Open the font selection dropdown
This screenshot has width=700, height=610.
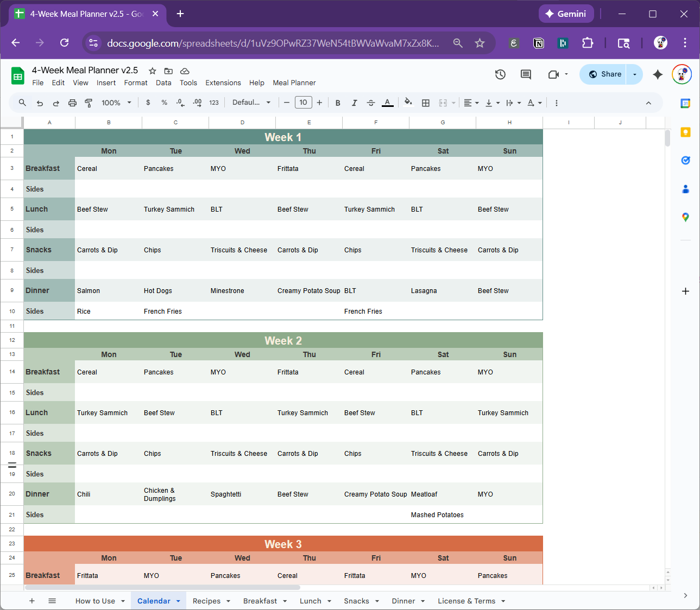click(251, 103)
